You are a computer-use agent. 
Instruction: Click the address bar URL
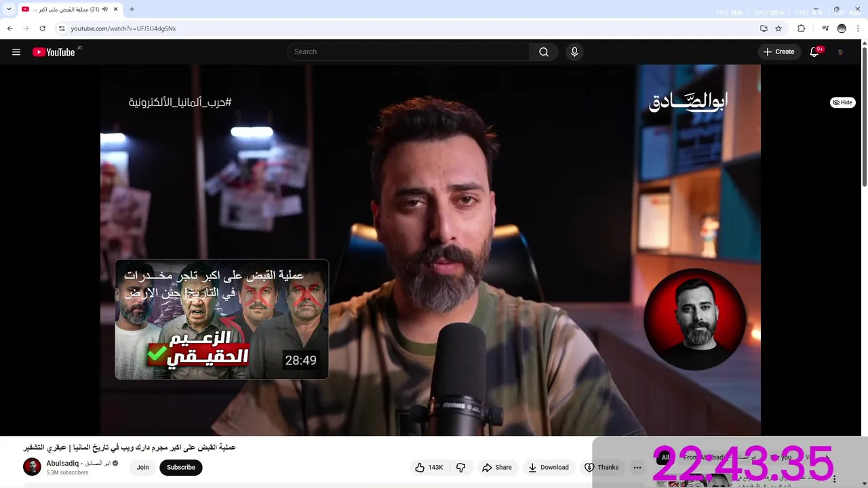pyautogui.click(x=123, y=28)
